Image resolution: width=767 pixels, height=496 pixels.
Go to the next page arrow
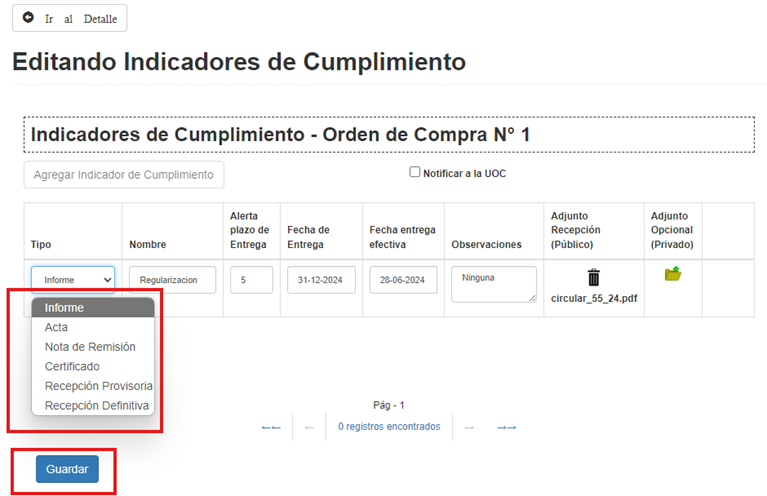468,427
